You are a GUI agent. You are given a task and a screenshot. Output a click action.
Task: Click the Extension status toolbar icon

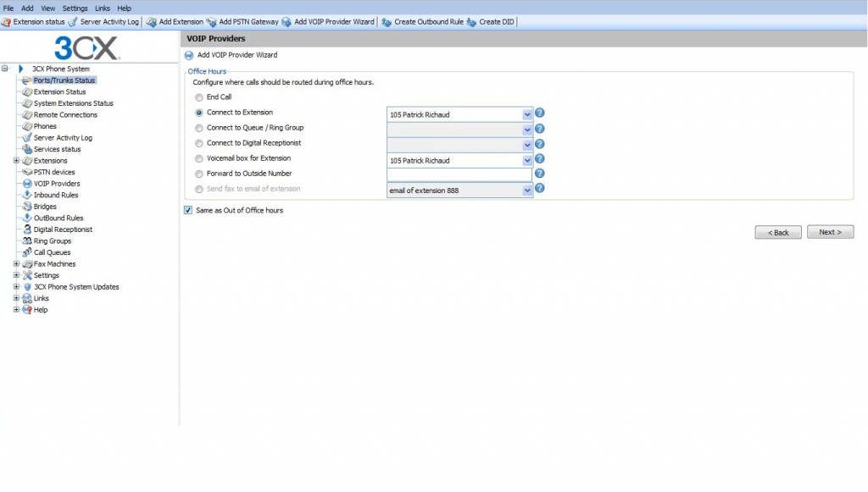click(x=8, y=22)
